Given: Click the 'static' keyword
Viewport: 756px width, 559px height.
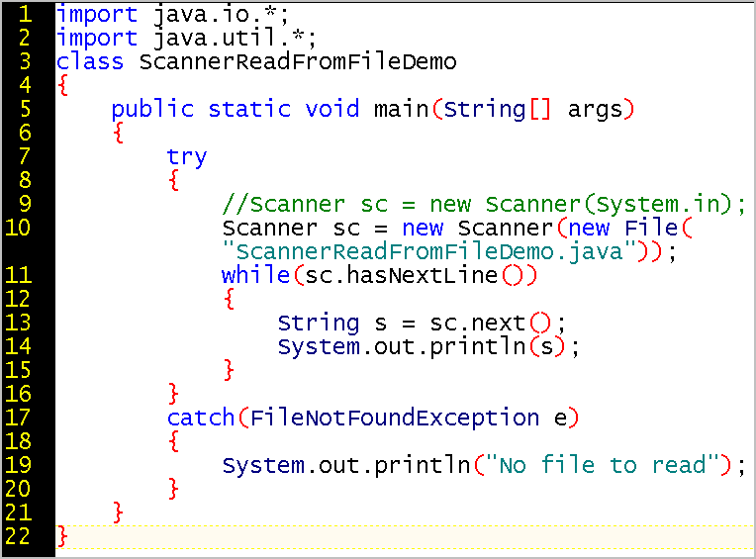Looking at the screenshot, I should pyautogui.click(x=249, y=109).
